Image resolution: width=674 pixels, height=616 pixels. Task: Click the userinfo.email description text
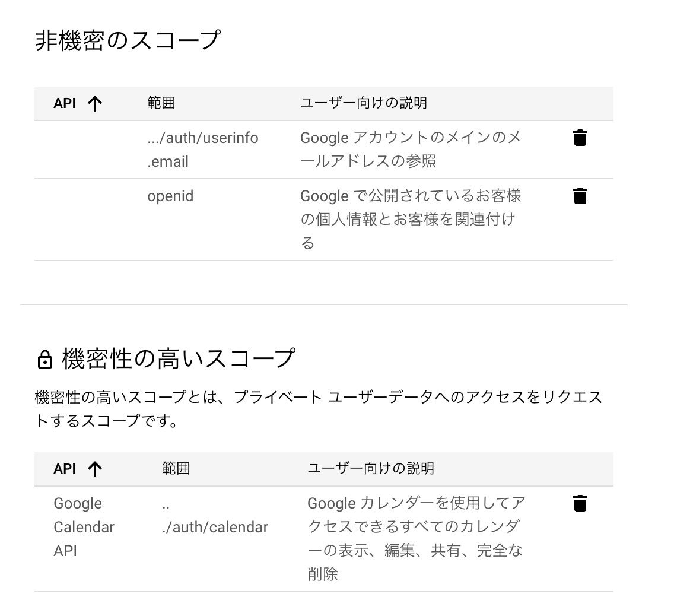click(411, 149)
